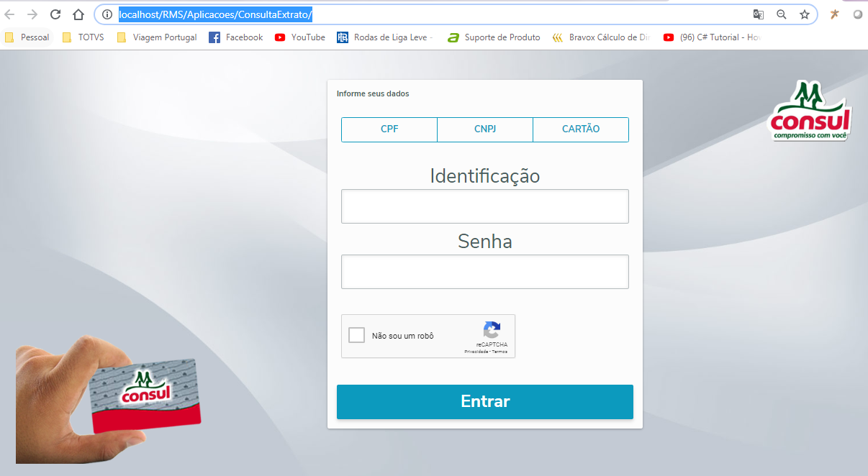Click the grey round extension icon
Screen dimensions: 868x476
858,14
